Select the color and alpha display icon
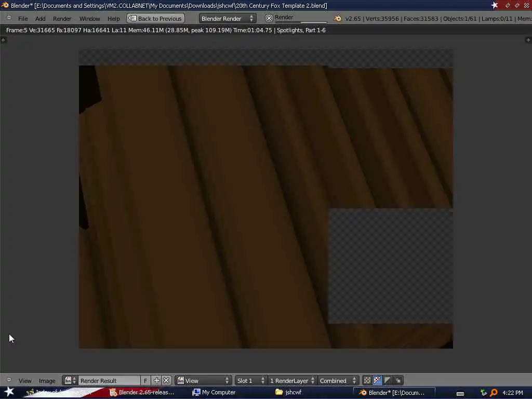The width and height of the screenshot is (532, 399). [x=377, y=380]
